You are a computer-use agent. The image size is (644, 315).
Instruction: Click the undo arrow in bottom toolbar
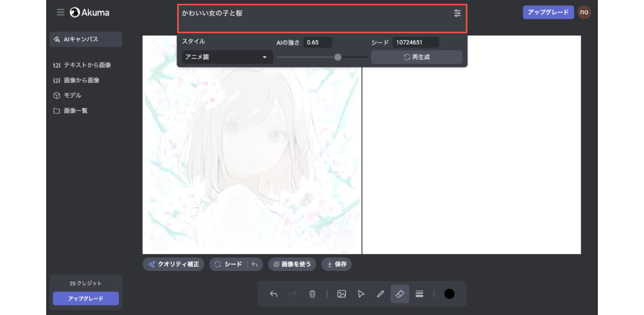pyautogui.click(x=274, y=294)
